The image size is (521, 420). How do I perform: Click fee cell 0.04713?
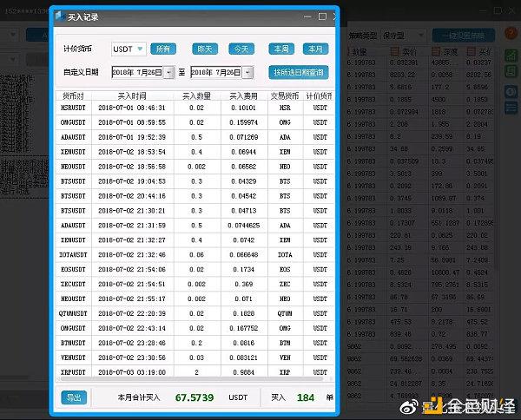(243, 211)
